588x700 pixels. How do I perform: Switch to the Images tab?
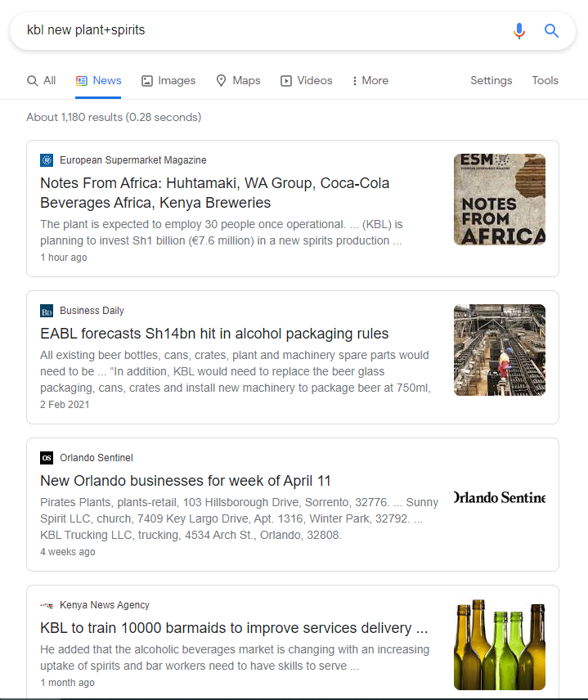click(168, 81)
